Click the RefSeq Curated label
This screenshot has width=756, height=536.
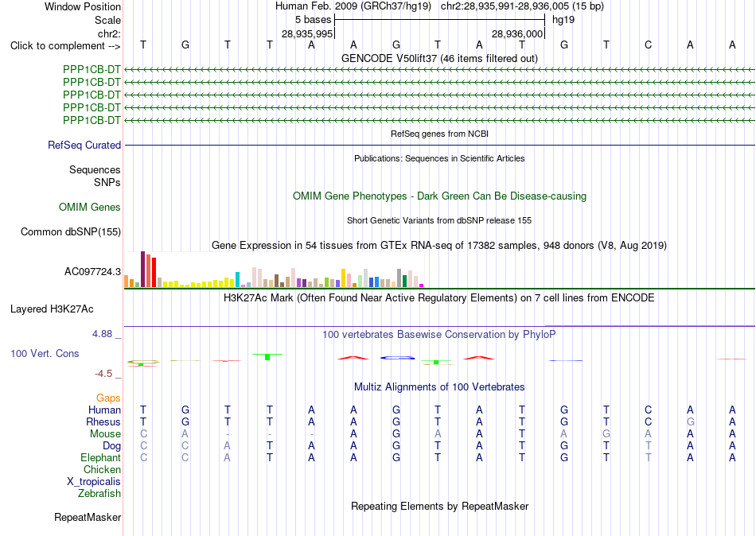pyautogui.click(x=84, y=145)
